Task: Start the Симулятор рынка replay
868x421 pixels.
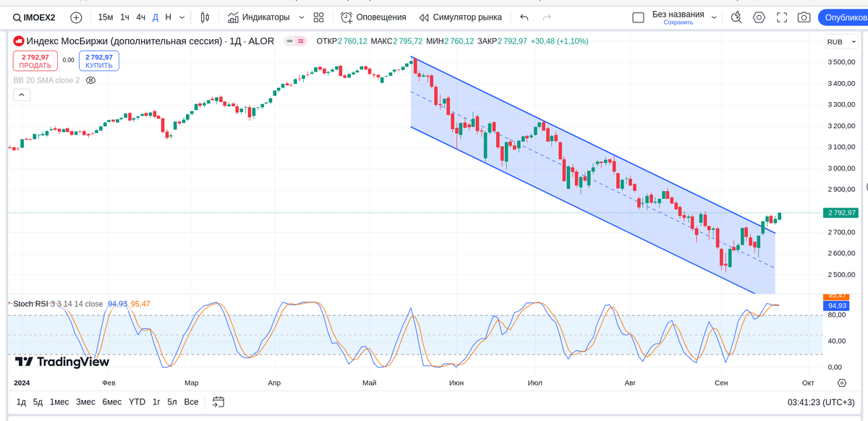Action: coord(461,17)
